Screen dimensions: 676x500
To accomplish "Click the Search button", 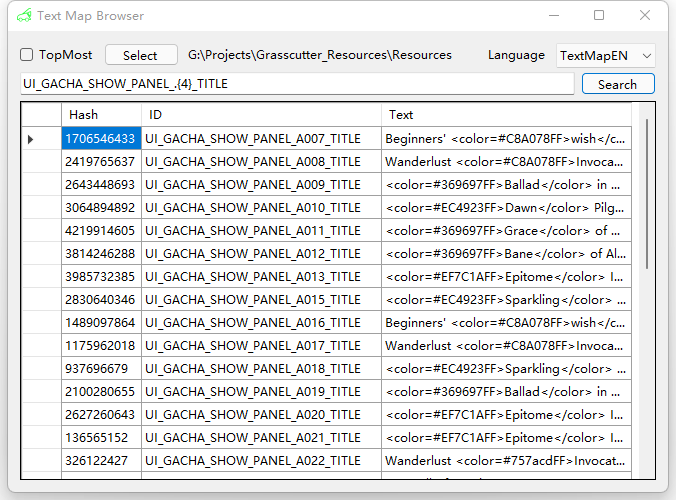I will pos(617,84).
